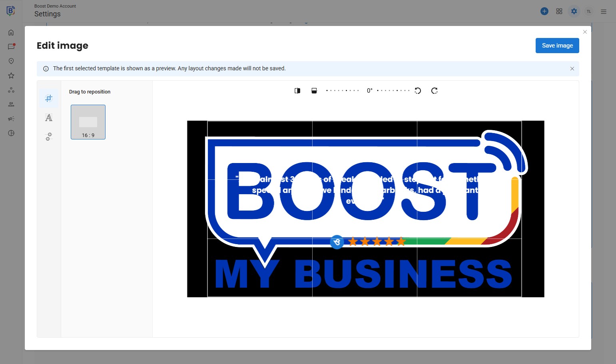The height and width of the screenshot is (364, 616).
Task: Choose the 16:9 aspect ratio thumbnail
Action: (x=88, y=122)
